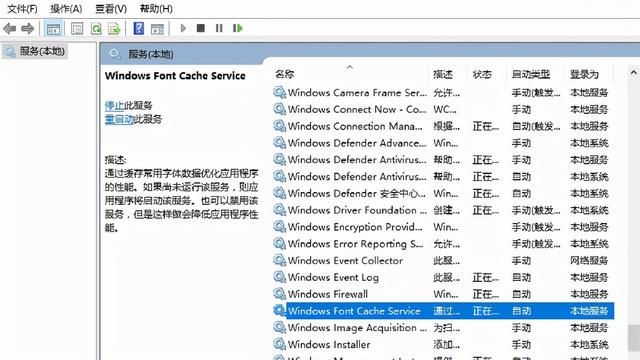Image resolution: width=640 pixels, height=360 pixels.
Task: Click 网络服务 login cell of Event Collector
Action: tap(589, 260)
